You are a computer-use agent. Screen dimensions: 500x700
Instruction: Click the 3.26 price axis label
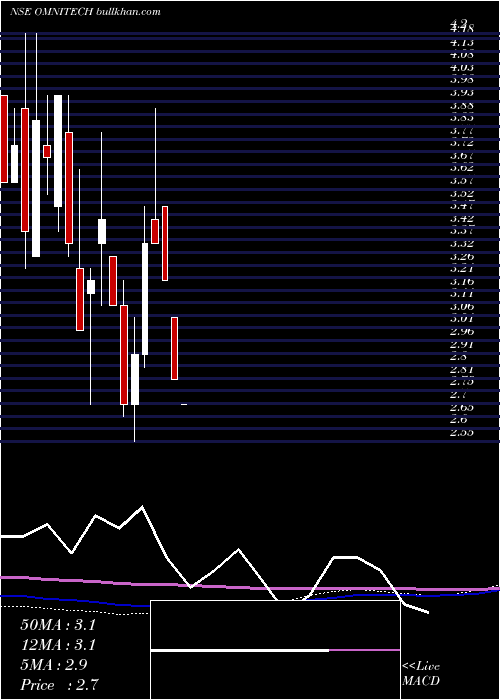pos(462,257)
